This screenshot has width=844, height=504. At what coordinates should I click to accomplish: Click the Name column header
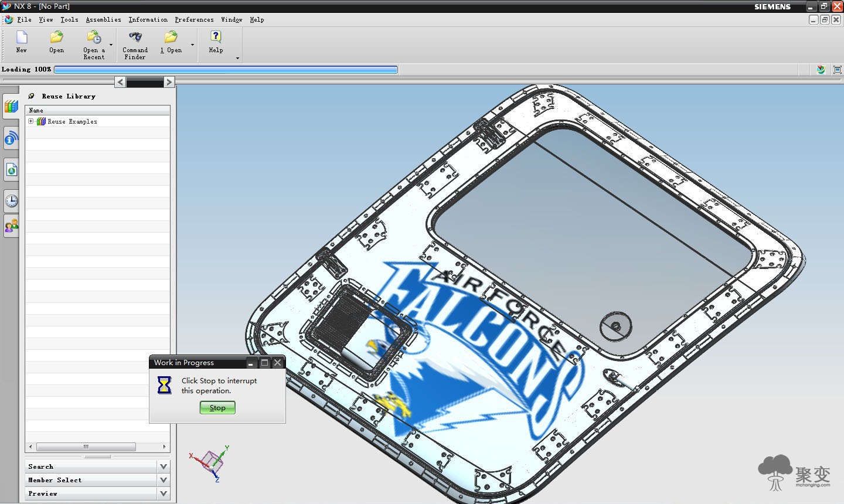click(x=98, y=110)
